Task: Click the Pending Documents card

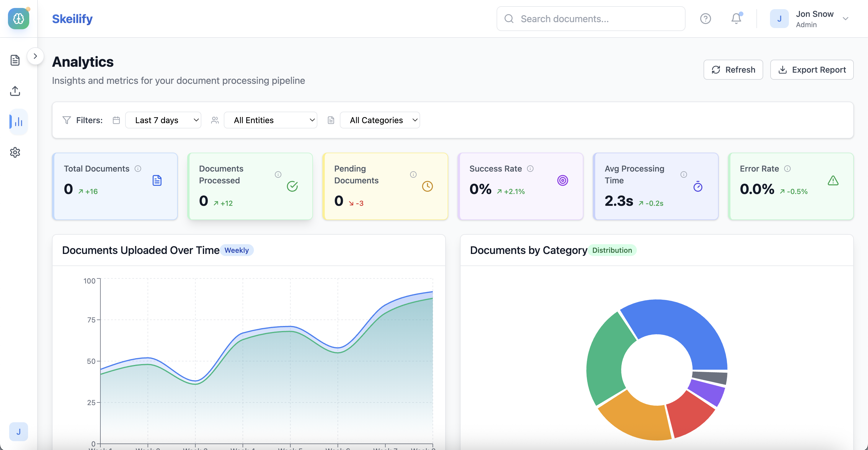Action: [385, 186]
